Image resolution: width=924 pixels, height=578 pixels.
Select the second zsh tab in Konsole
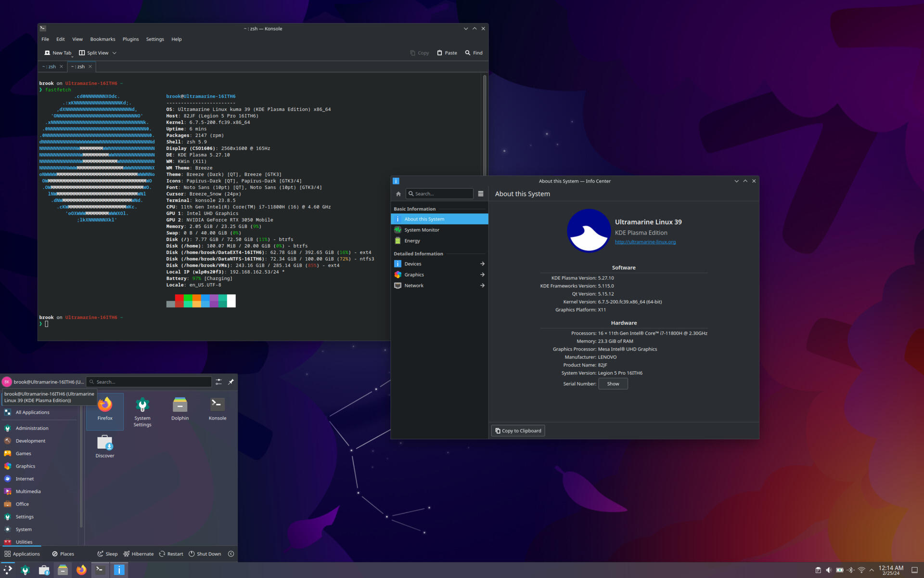coord(77,66)
